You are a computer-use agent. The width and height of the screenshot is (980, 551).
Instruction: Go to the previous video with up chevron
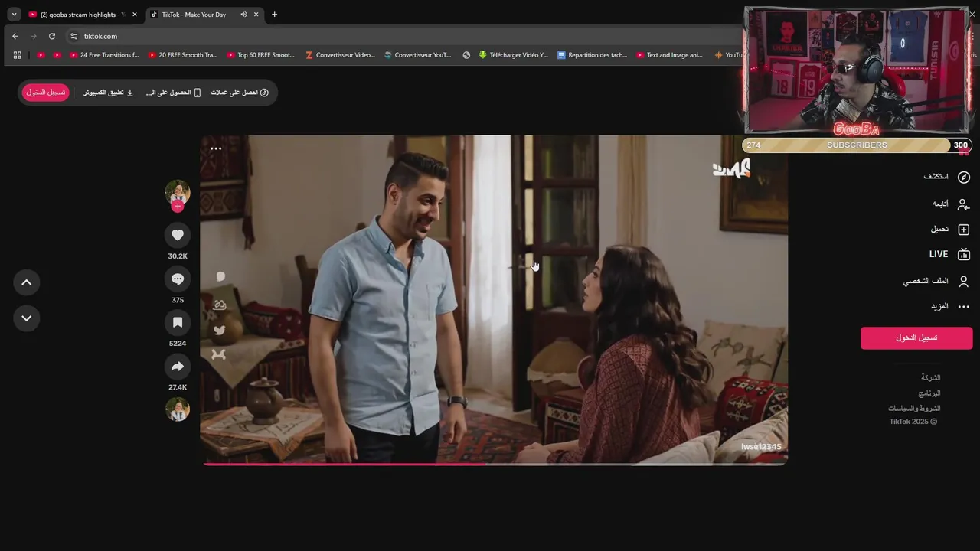(26, 282)
